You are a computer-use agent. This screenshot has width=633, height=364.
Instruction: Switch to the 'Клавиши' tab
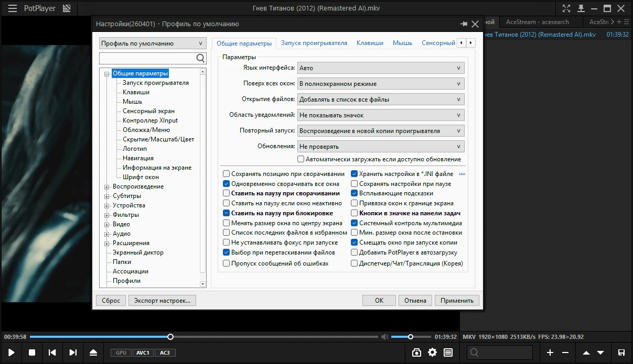coord(370,43)
